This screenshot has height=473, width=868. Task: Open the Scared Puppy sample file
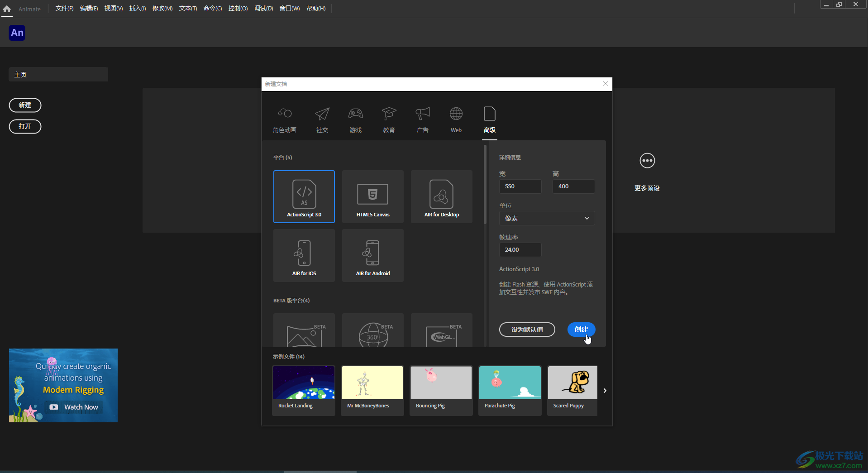(572, 391)
